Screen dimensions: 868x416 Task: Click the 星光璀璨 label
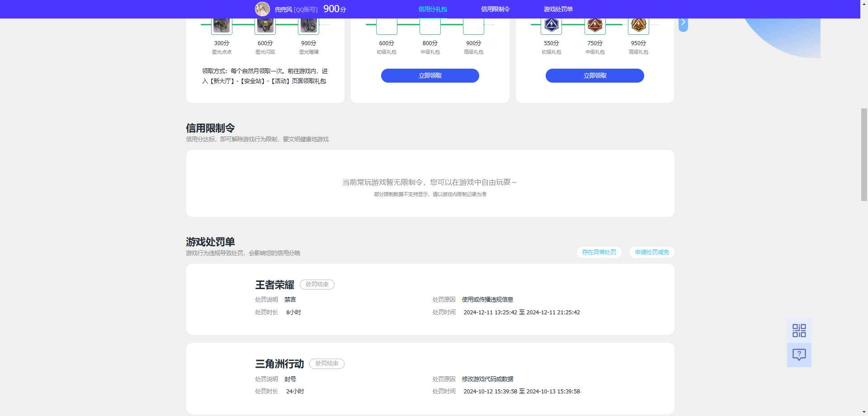(309, 52)
